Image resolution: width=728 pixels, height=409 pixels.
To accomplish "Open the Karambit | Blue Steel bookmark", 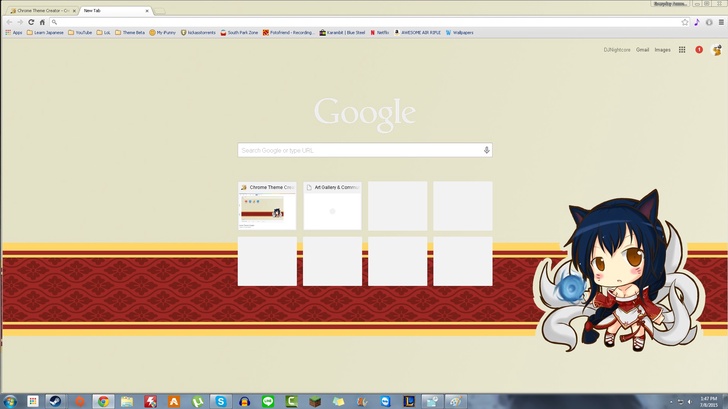I will (342, 32).
